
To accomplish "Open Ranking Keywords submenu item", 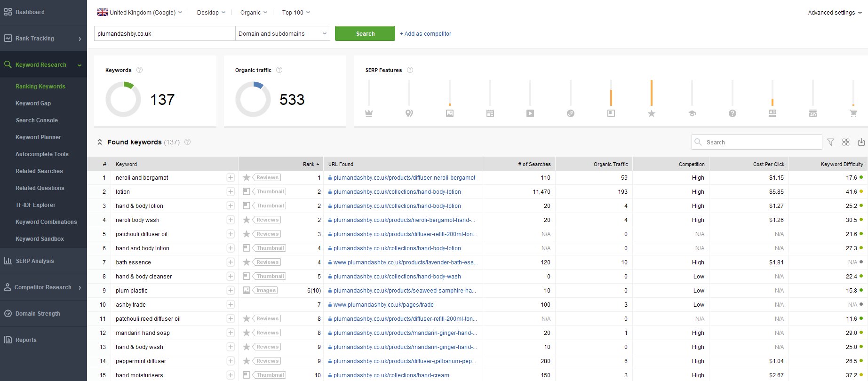I will pos(40,87).
